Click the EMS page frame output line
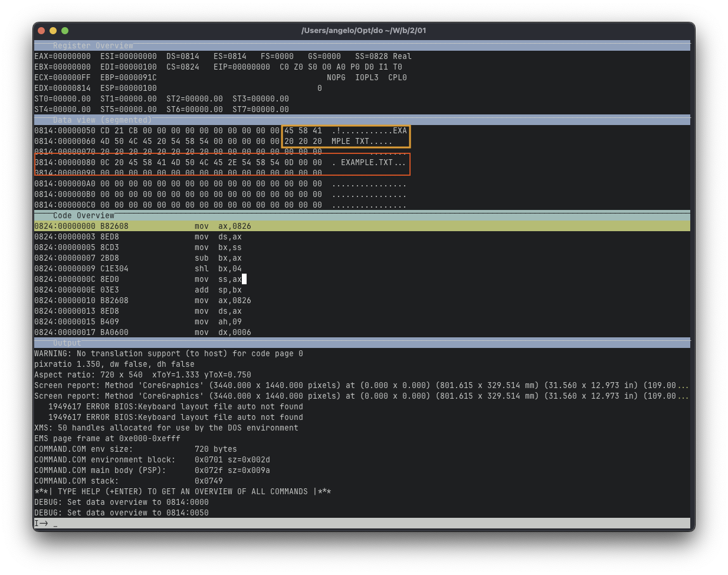Screen dimensions: 728x575 (107, 438)
